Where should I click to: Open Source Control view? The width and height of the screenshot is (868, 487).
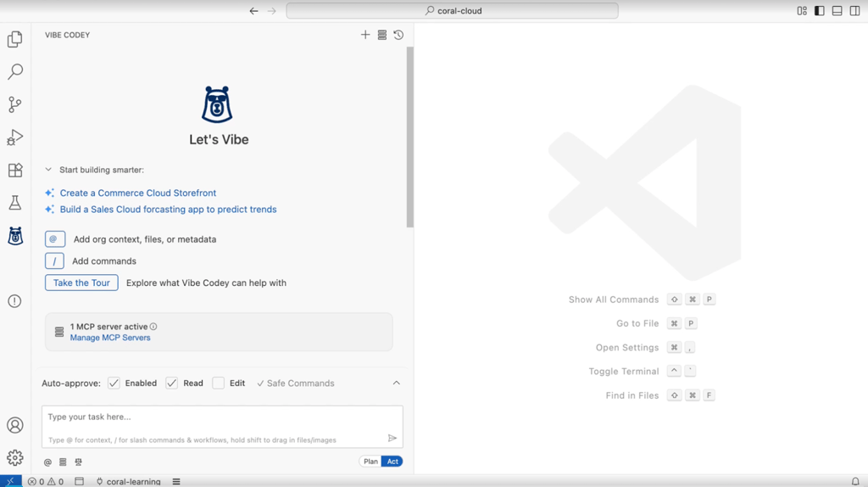coord(15,104)
